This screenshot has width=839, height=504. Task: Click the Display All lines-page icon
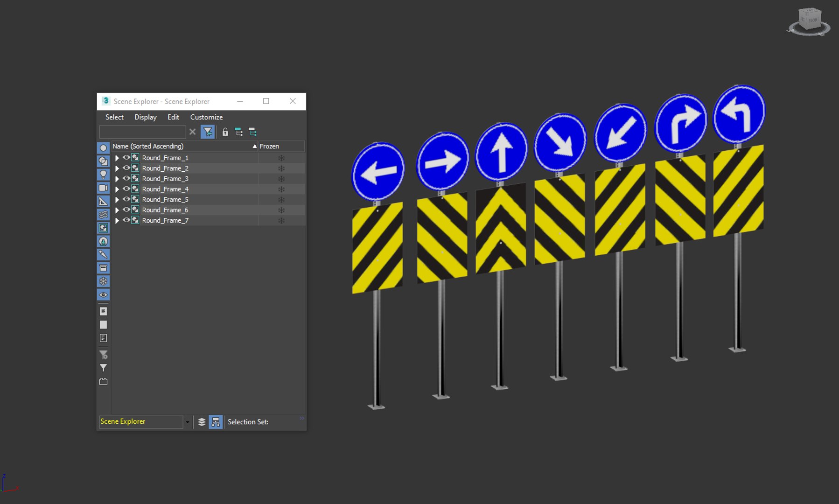coord(103,311)
